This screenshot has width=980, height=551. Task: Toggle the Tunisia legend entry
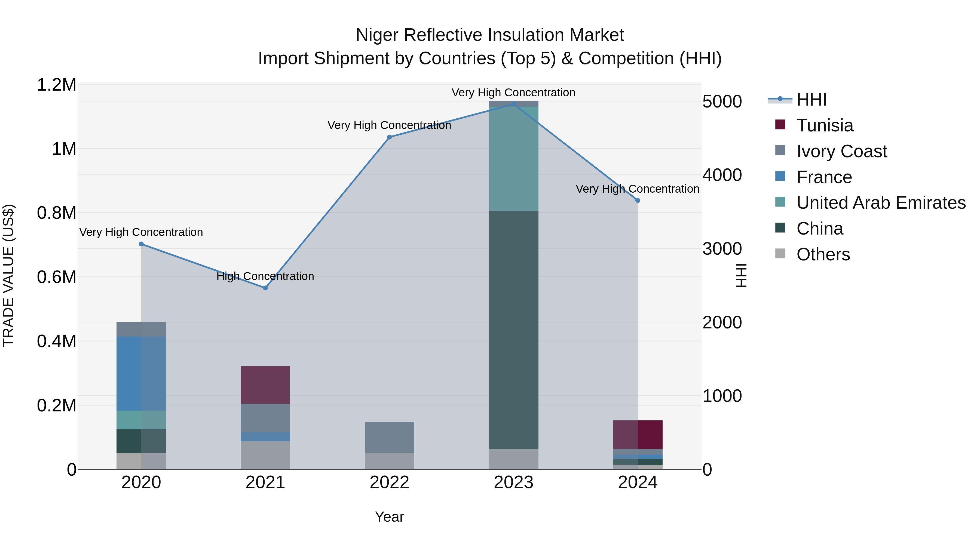(814, 125)
